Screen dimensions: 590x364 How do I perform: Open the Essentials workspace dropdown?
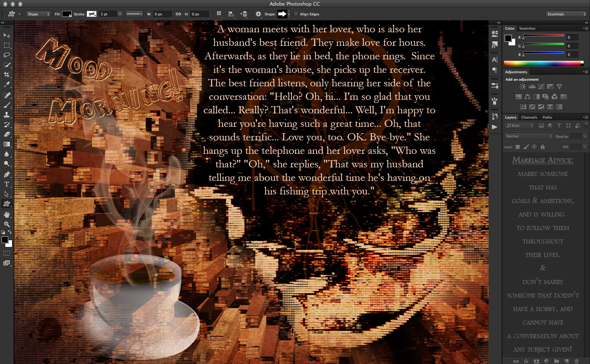coord(566,14)
